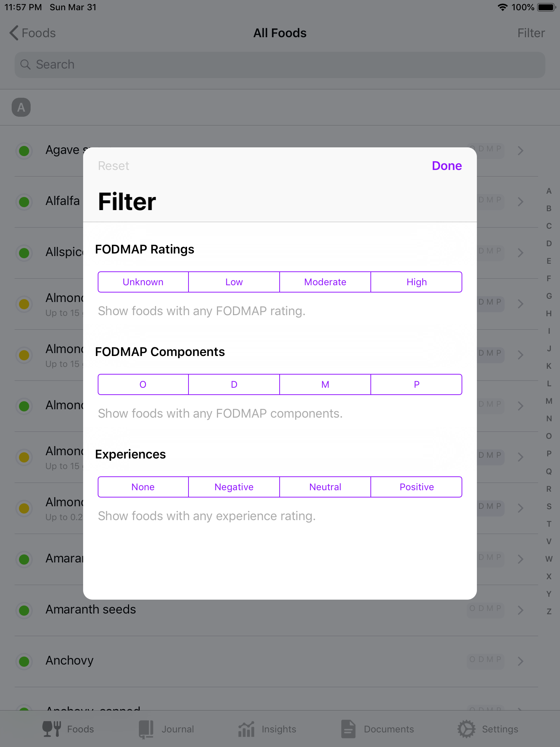Screen dimensions: 560x747
Task: Toggle the Low FODMAP rating filter
Action: click(x=234, y=282)
